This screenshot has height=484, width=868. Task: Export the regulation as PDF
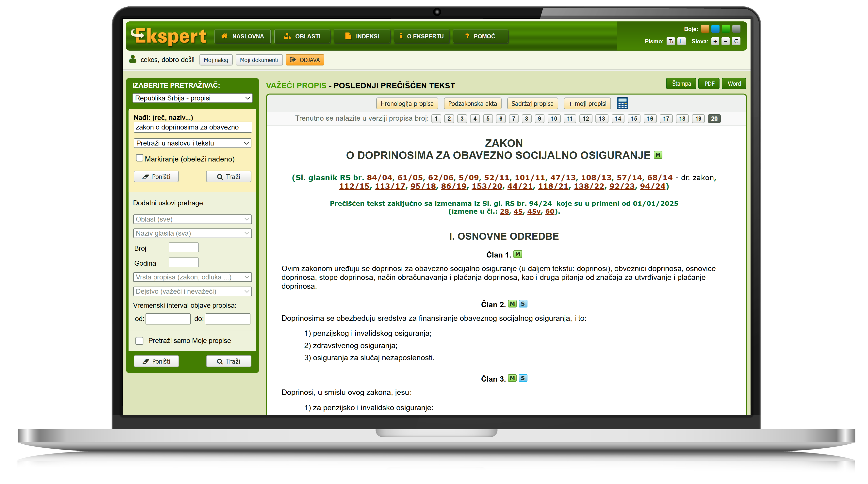pos(709,83)
